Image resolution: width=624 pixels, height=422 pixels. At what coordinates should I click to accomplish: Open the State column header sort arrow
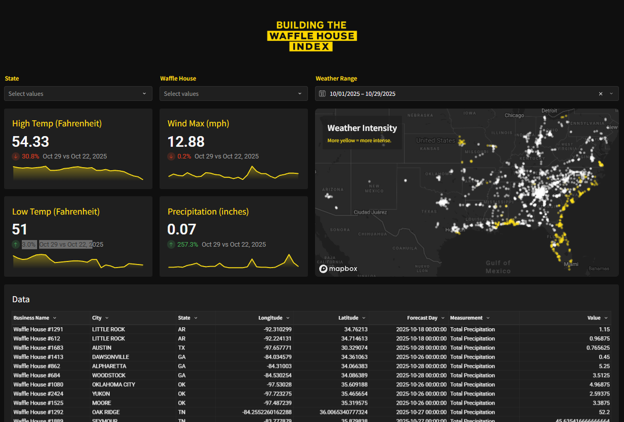coord(196,318)
